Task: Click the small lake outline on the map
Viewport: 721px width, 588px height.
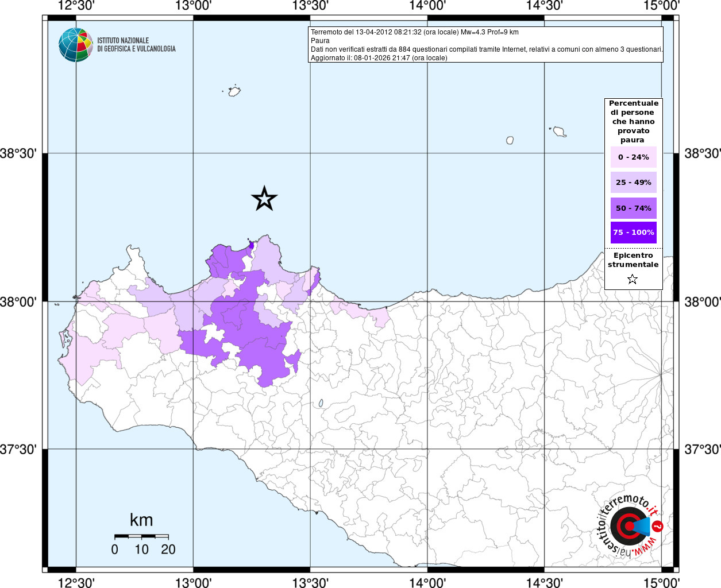Action: click(x=321, y=404)
